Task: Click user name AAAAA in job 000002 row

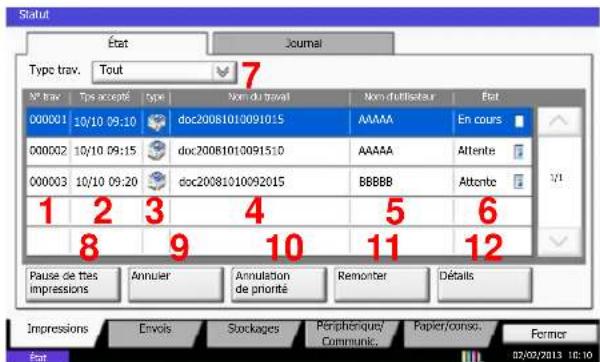Action: click(x=375, y=151)
